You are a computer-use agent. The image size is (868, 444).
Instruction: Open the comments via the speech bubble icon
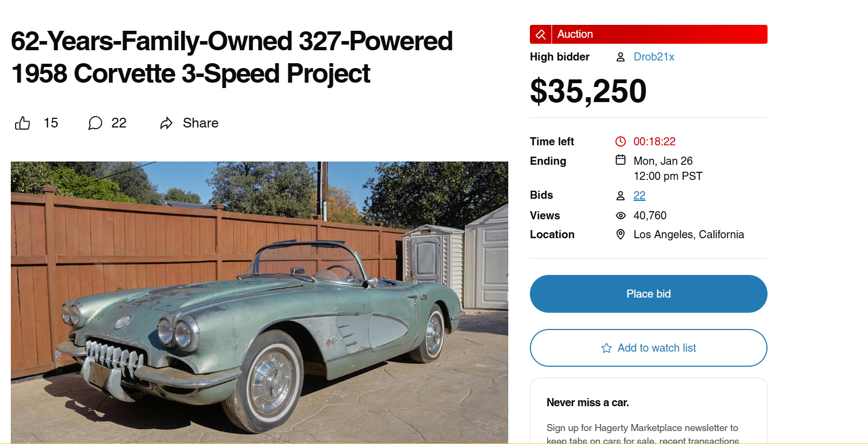coord(95,123)
